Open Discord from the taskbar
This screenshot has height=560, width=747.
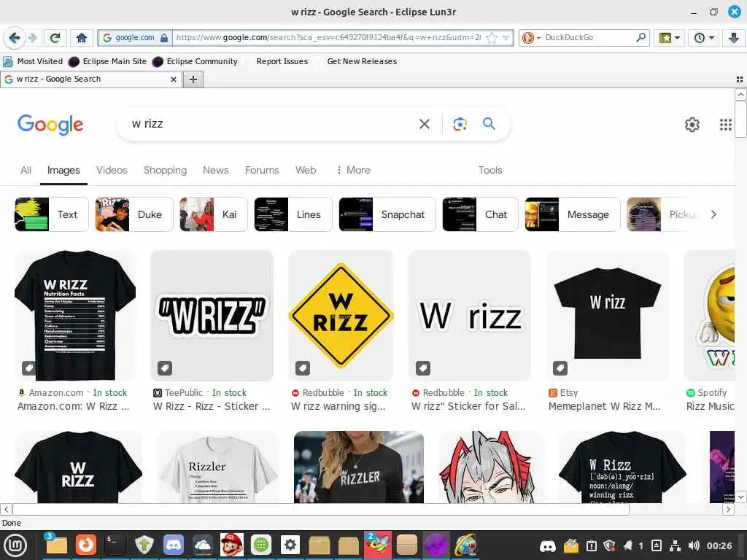click(x=174, y=545)
